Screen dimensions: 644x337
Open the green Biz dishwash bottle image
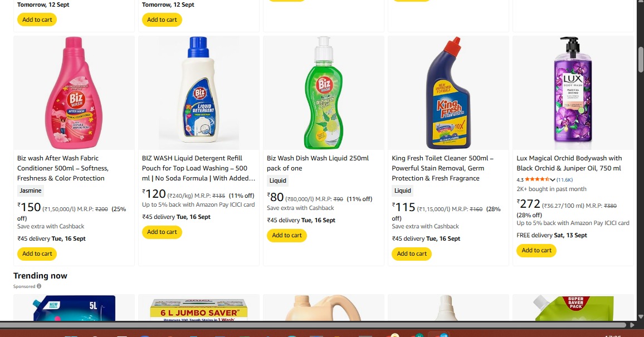coord(324,93)
